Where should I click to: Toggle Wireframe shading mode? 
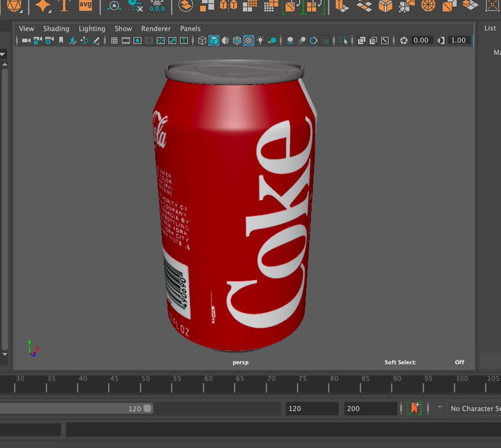[x=202, y=40]
